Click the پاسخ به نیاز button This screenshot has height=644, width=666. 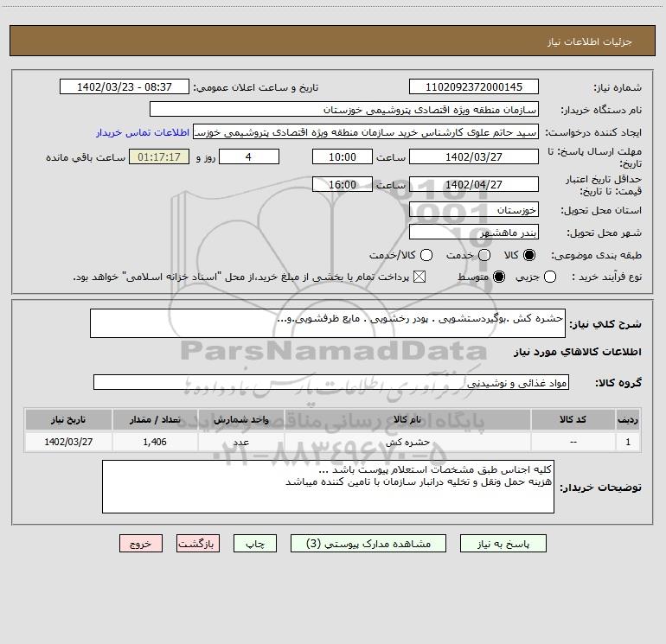pos(503,544)
